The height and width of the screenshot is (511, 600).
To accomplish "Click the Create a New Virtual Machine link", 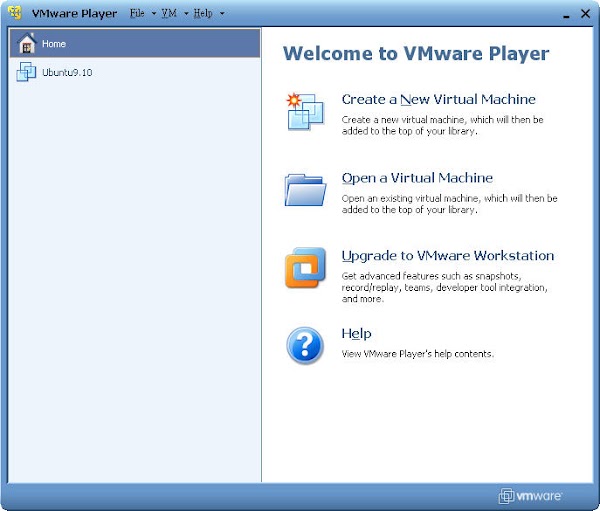I will (439, 100).
